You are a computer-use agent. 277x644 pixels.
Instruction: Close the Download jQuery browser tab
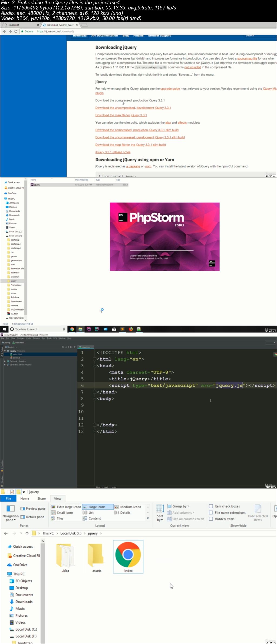[77, 25]
